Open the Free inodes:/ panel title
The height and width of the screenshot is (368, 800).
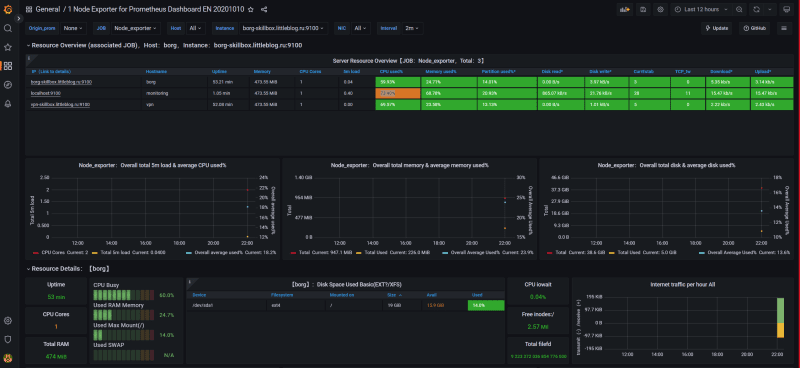pos(537,314)
